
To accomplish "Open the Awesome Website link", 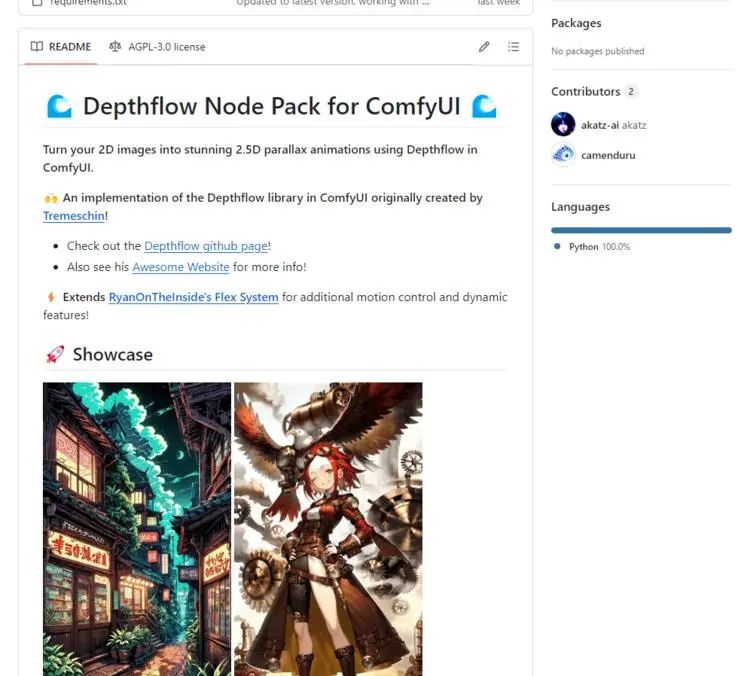I will 181,267.
